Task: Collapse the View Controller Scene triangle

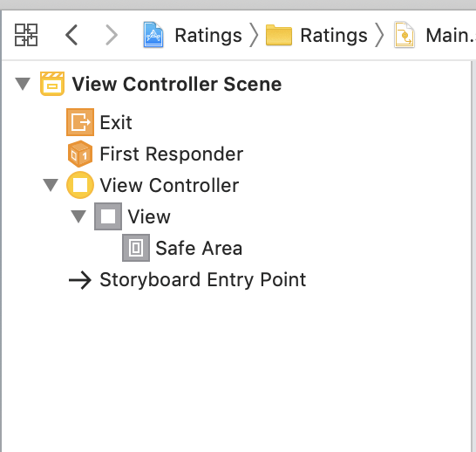Action: click(x=23, y=84)
